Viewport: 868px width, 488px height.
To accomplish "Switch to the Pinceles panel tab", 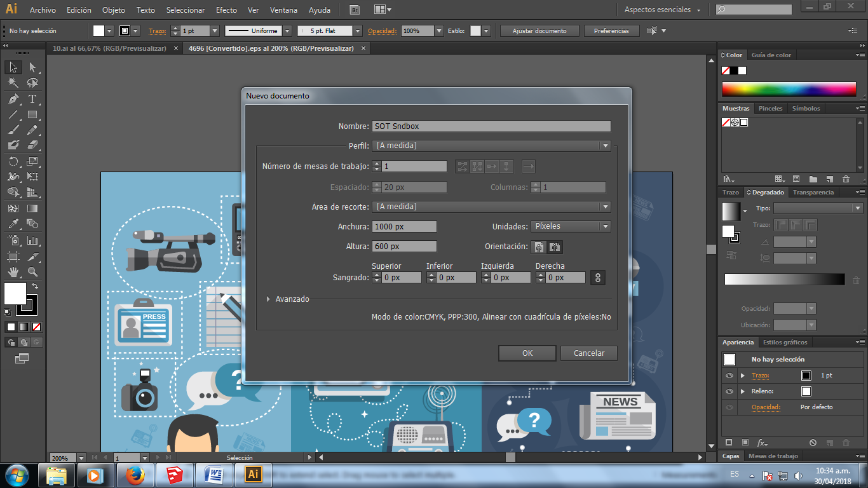I will click(771, 109).
